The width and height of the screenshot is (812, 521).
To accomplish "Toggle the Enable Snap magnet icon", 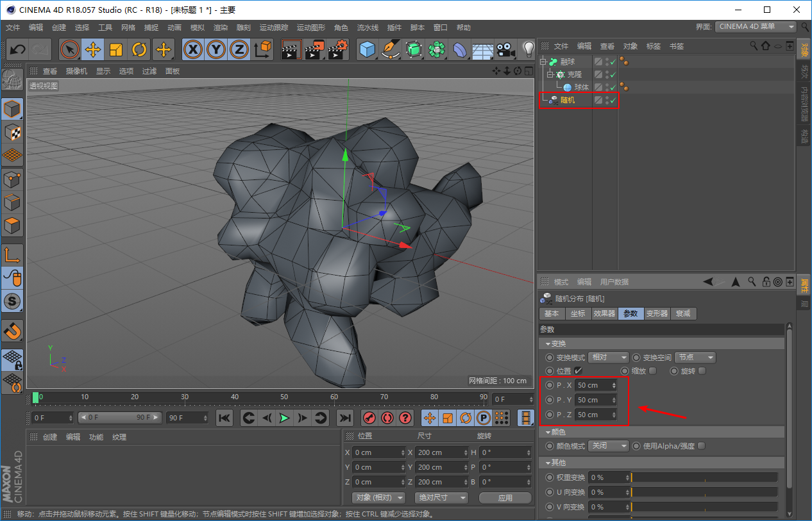I will pyautogui.click(x=12, y=331).
